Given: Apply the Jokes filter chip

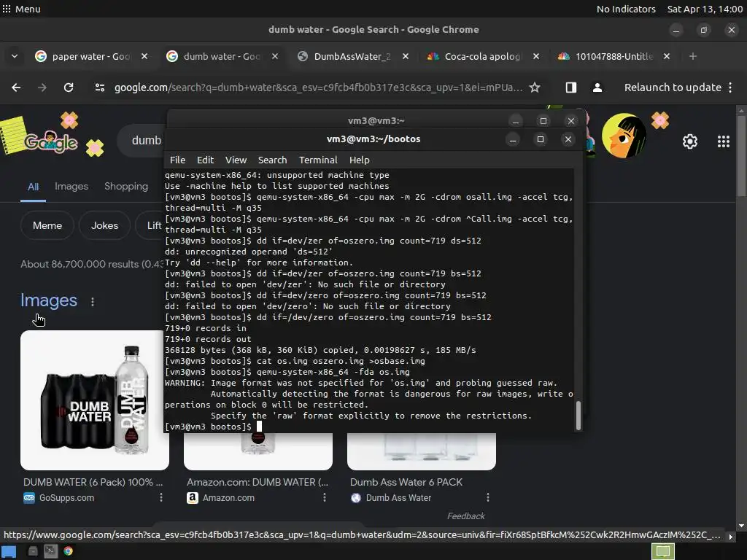Looking at the screenshot, I should coord(104,226).
